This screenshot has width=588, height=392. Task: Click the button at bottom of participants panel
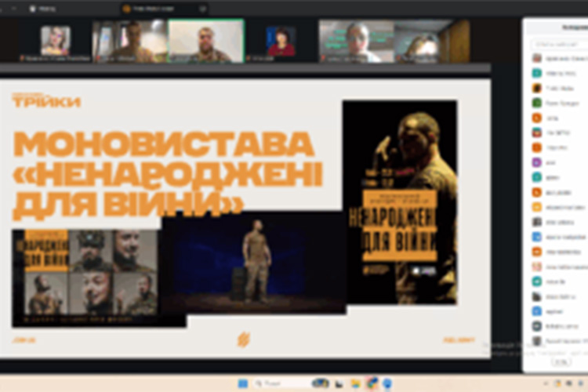[561, 361]
